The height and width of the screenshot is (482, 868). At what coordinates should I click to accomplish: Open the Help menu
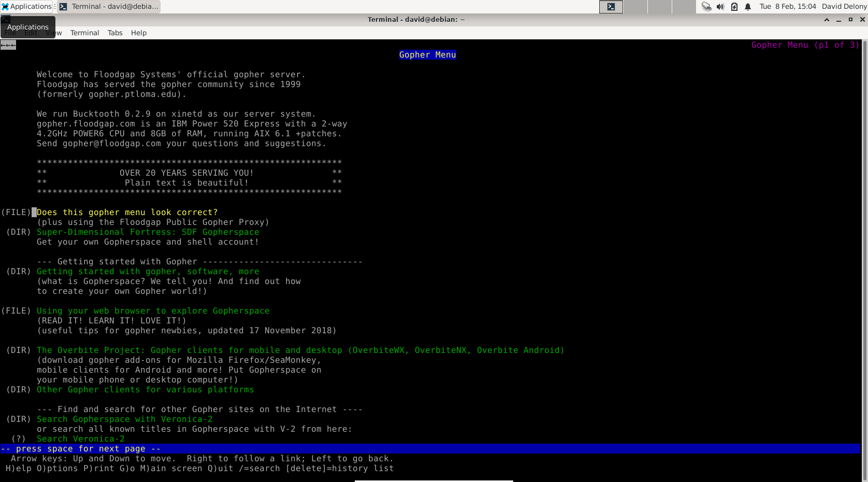coord(138,33)
